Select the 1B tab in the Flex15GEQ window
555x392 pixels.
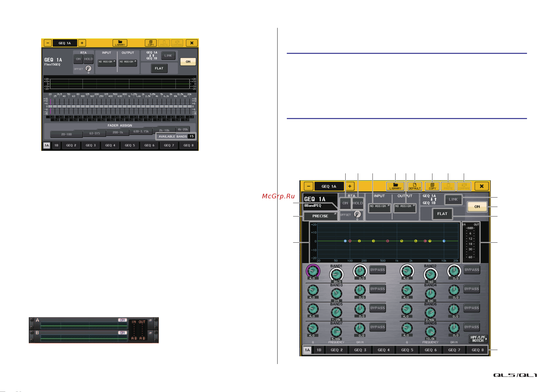tap(56, 145)
